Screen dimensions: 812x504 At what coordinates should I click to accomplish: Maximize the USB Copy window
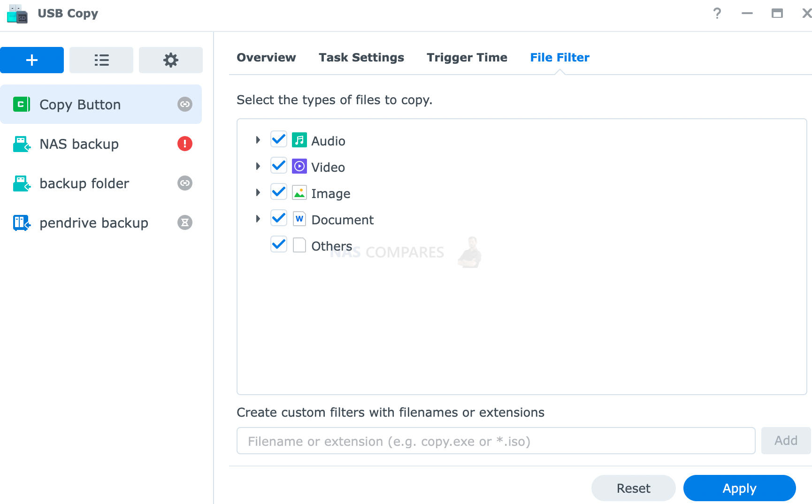click(x=777, y=13)
